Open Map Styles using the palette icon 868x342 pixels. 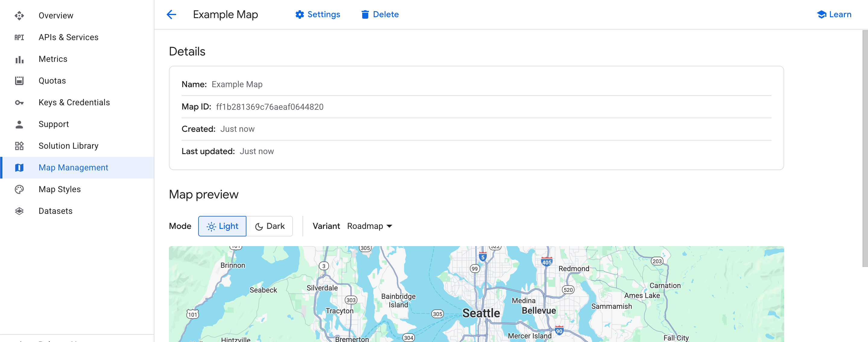click(19, 189)
